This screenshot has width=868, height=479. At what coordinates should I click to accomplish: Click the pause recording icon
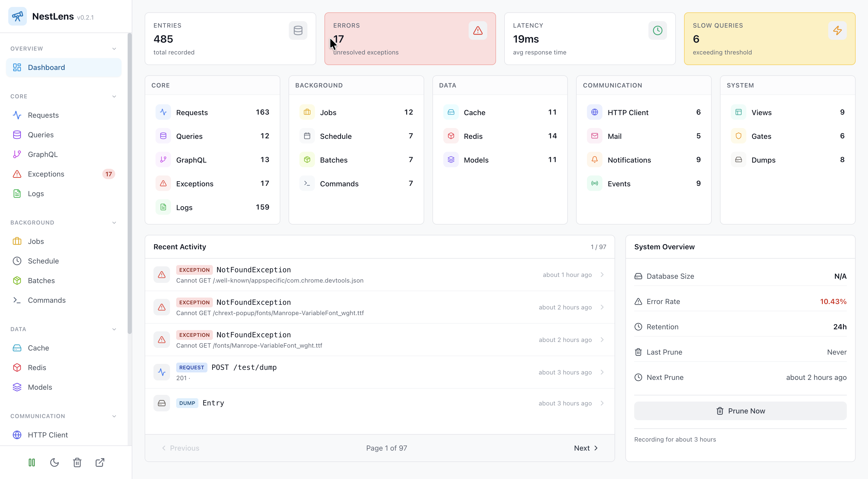pyautogui.click(x=32, y=462)
